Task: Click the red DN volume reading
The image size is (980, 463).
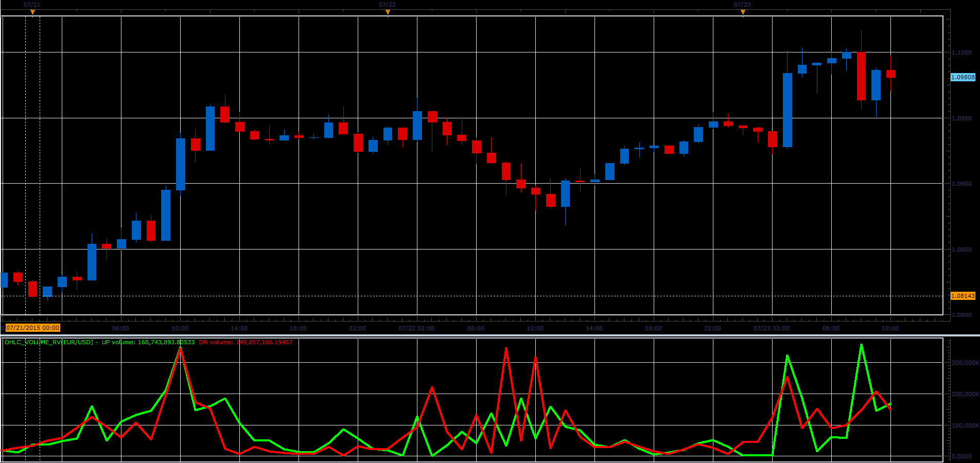Action: pyautogui.click(x=246, y=342)
